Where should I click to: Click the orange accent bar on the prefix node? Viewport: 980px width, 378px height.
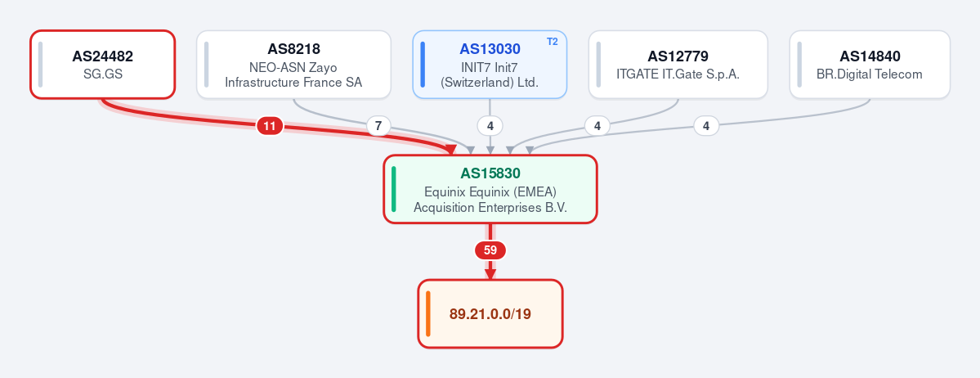(428, 313)
